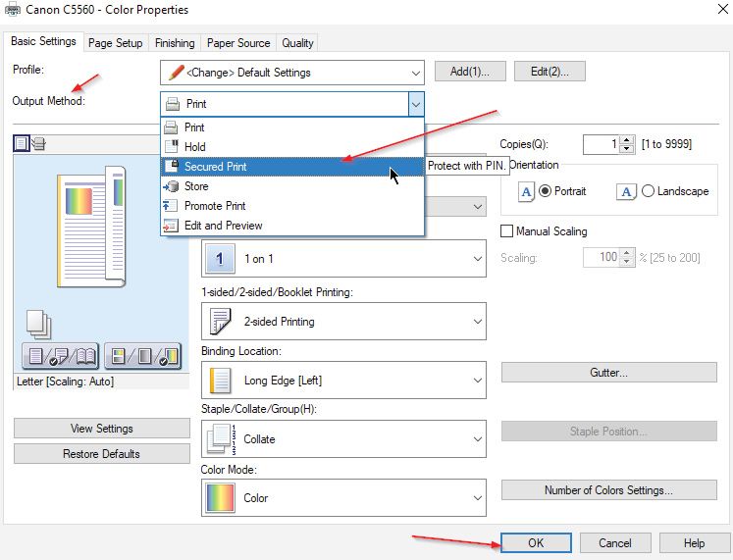Click the Restore Defaults button
This screenshot has width=733, height=560.
(102, 453)
